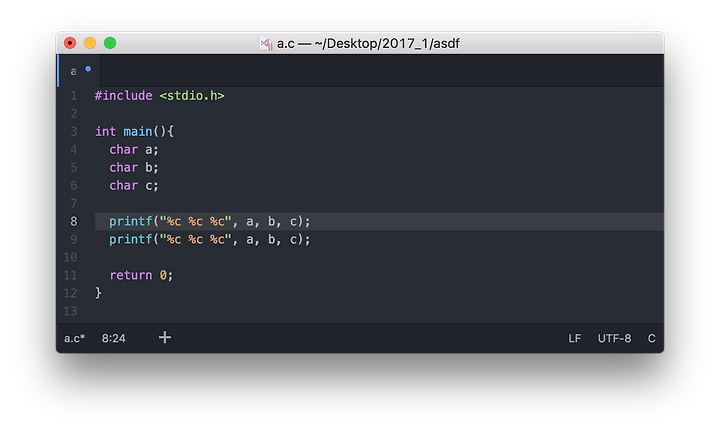Click 'char a;' declaration on line 4
720x433 pixels.
(x=134, y=150)
